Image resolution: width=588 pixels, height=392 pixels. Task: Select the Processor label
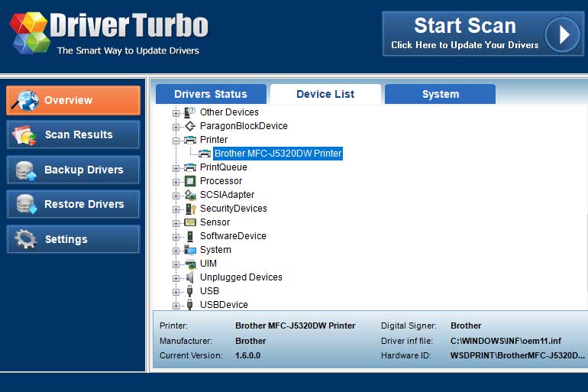pos(221,181)
